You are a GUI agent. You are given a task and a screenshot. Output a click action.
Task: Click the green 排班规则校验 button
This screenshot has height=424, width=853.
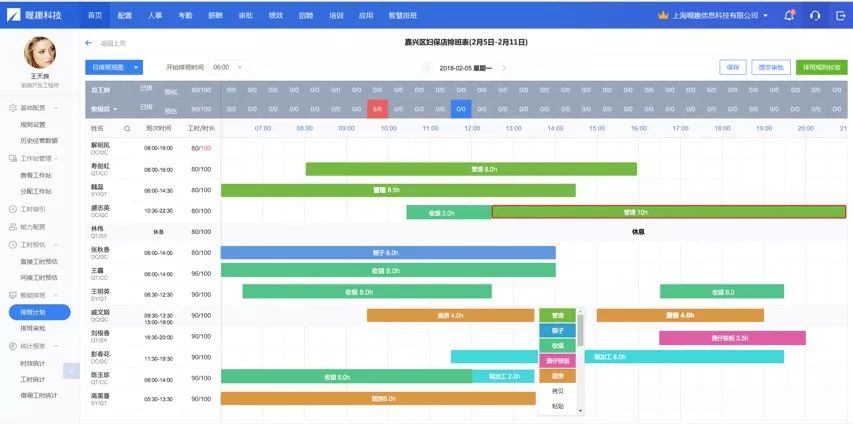(821, 67)
